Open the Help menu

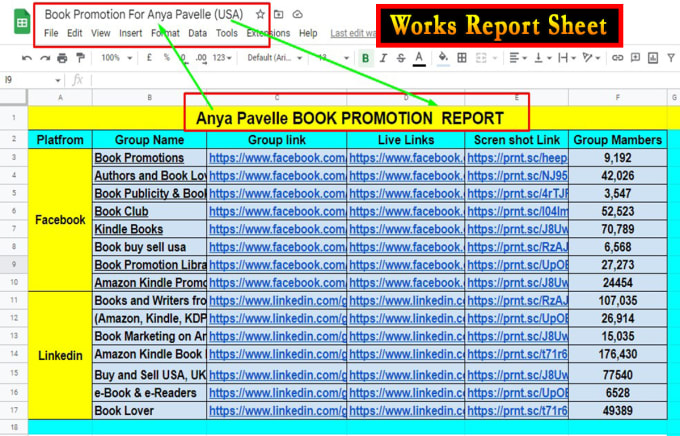pyautogui.click(x=308, y=33)
